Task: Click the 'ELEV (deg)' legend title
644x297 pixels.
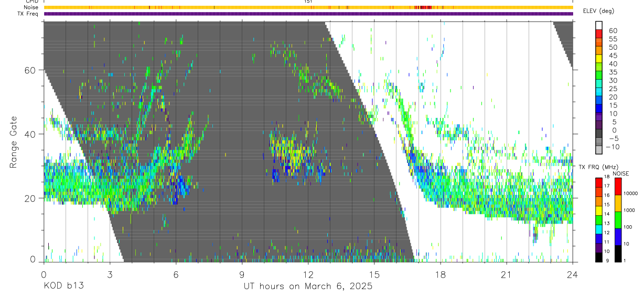Action: (x=598, y=11)
